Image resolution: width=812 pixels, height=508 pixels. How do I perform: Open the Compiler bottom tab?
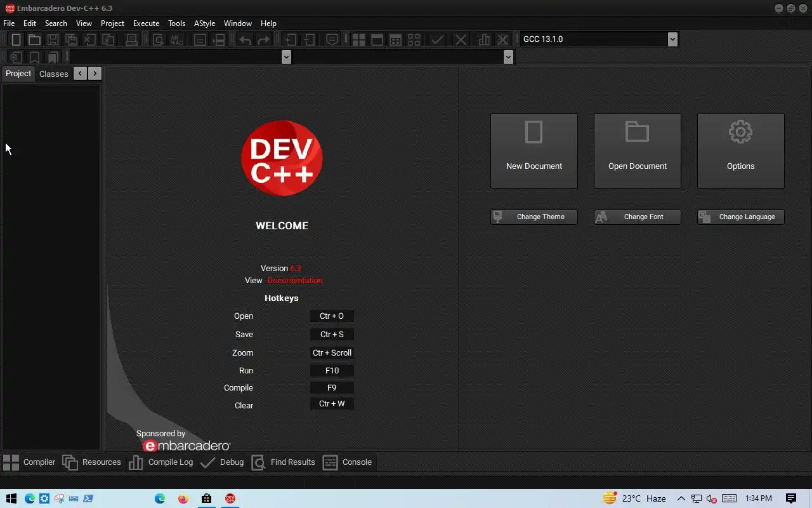(x=29, y=462)
